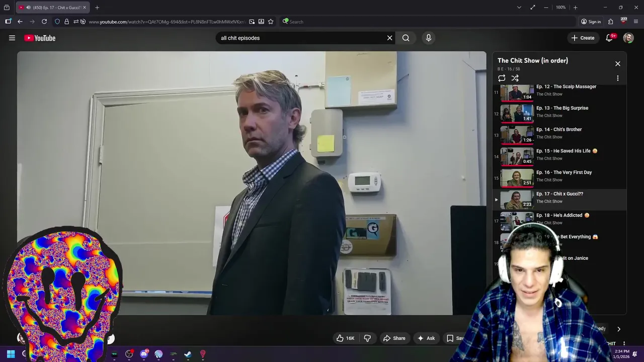Go back with the browser back arrow
Image resolution: width=644 pixels, height=362 pixels.
20,22
